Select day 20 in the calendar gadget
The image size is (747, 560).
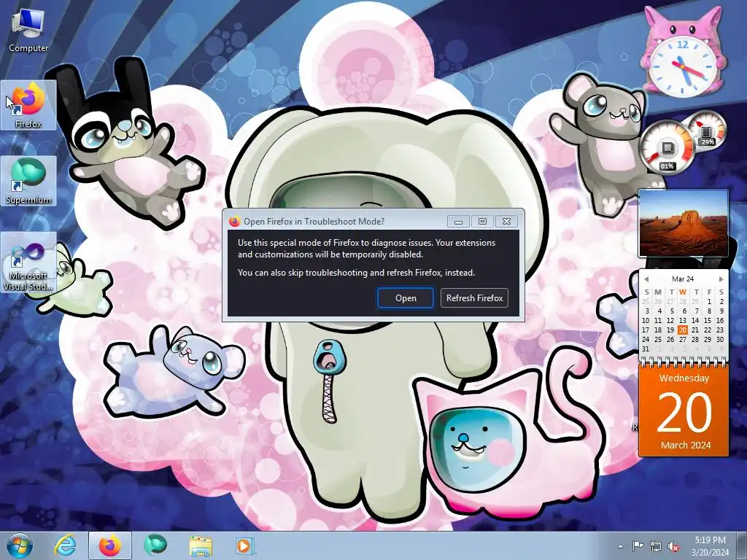pos(683,330)
